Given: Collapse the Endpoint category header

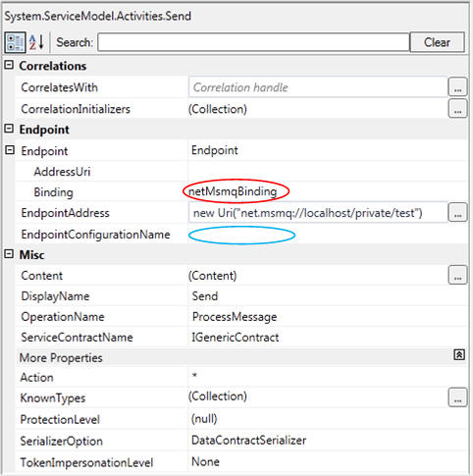Looking at the screenshot, I should (x=9, y=129).
